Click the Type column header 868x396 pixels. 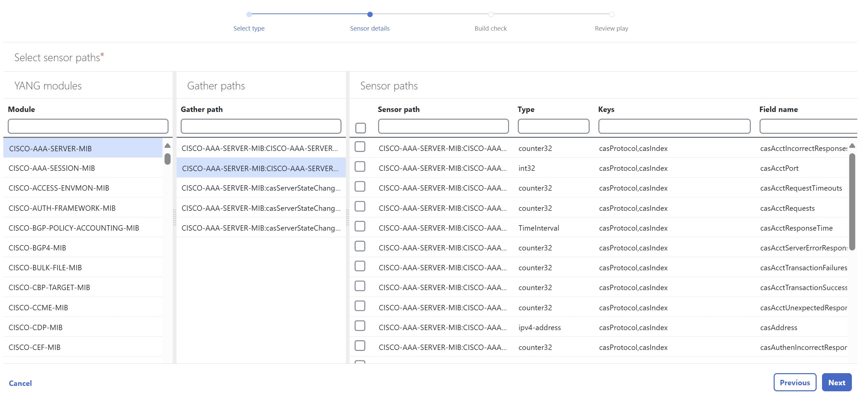(x=526, y=109)
